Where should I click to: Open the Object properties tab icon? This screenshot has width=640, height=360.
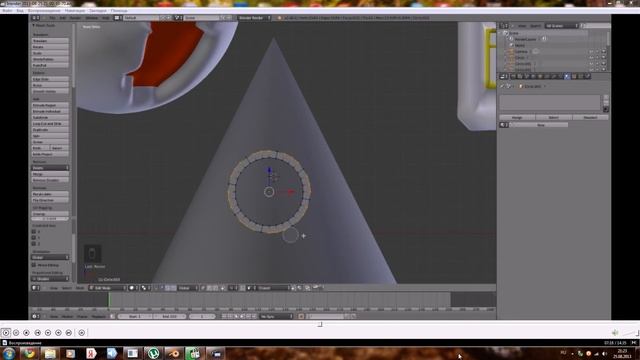tap(540, 77)
